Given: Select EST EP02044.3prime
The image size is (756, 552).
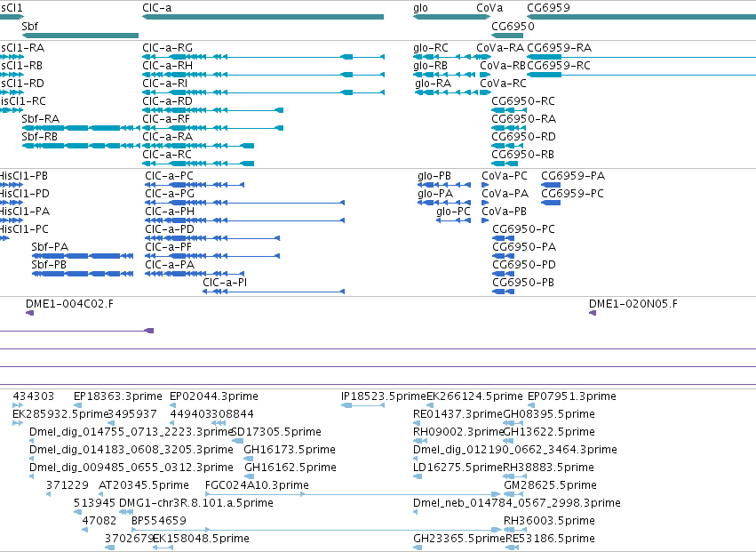Looking at the screenshot, I should (172, 405).
